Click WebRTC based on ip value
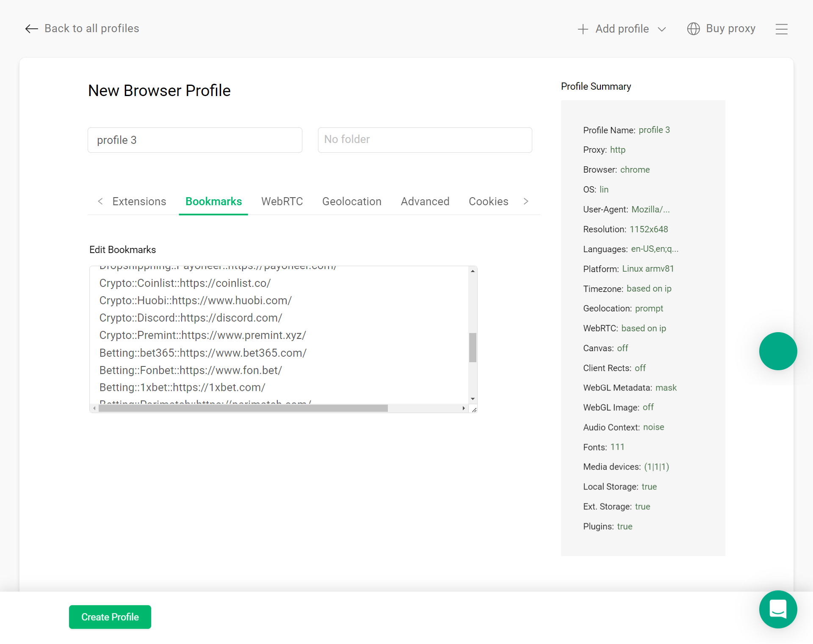The image size is (813, 644). coord(644,328)
